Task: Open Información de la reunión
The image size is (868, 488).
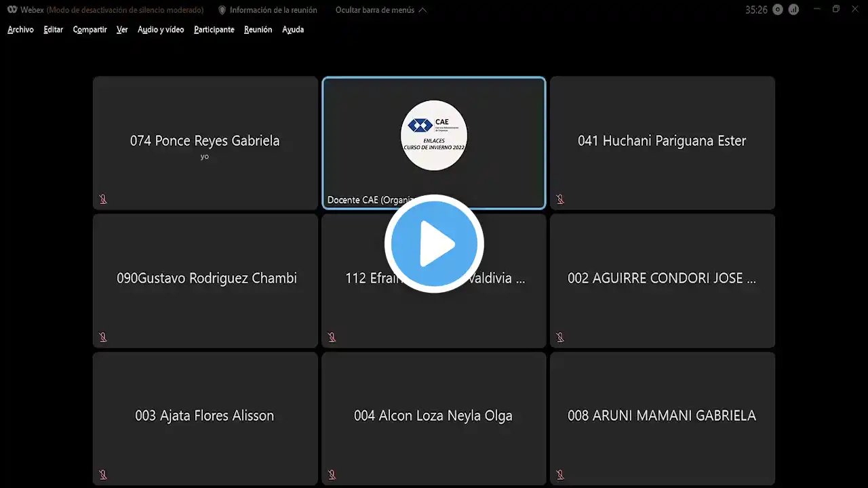Action: (x=267, y=10)
